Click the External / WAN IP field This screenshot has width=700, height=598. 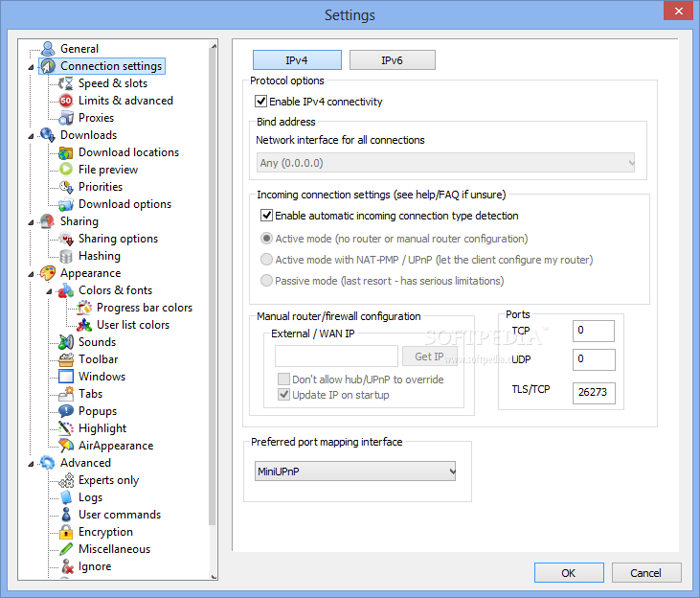[x=336, y=356]
